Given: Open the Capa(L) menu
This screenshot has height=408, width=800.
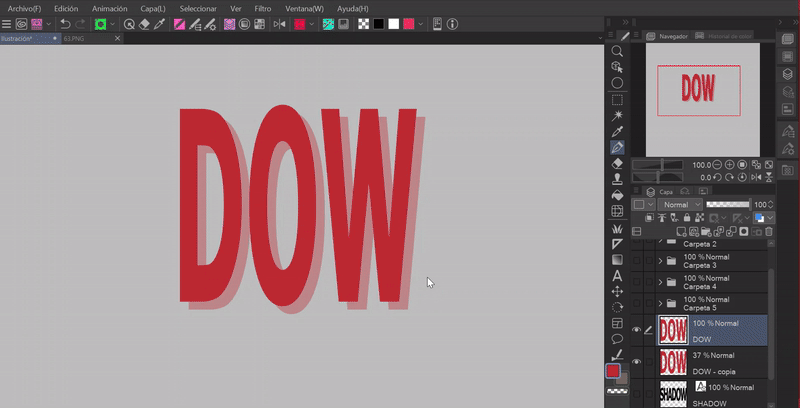Looking at the screenshot, I should (153, 9).
